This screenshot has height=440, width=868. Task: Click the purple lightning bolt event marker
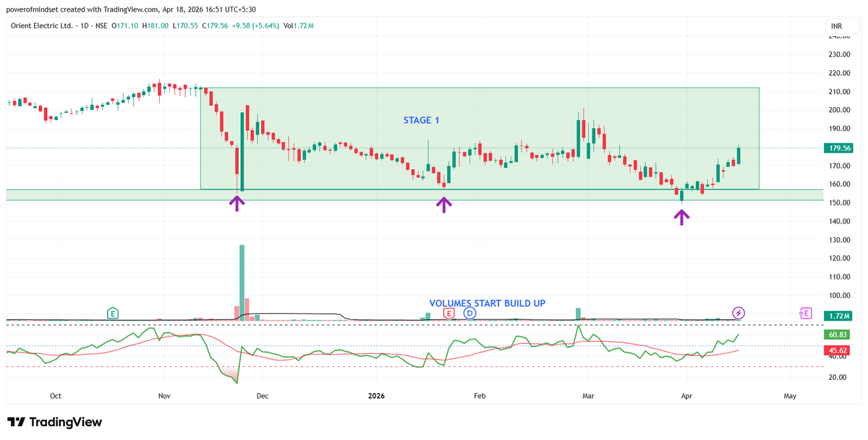(x=739, y=313)
